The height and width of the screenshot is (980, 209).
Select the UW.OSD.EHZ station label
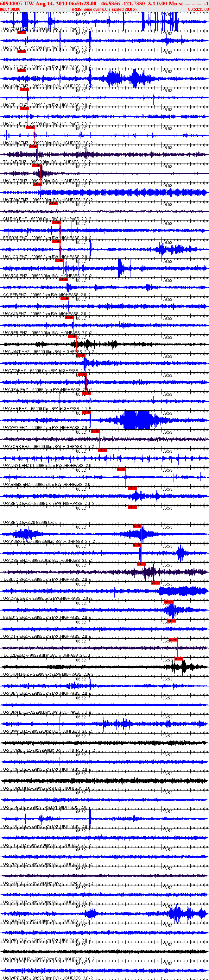tap(15, 561)
